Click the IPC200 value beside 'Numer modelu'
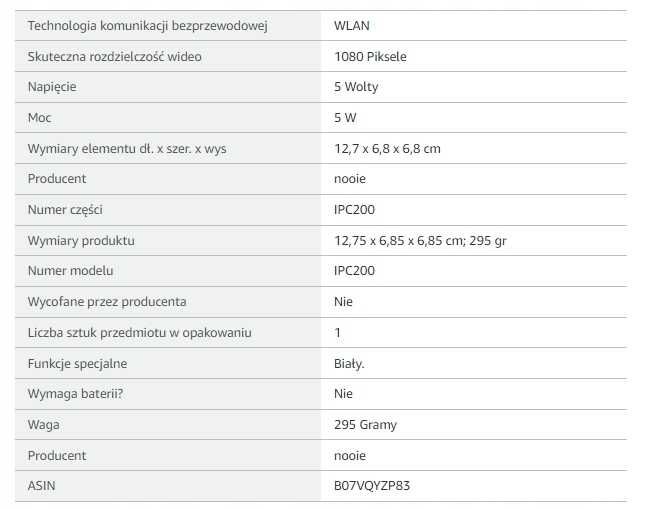Image resolution: width=650 pixels, height=509 pixels. (x=354, y=271)
